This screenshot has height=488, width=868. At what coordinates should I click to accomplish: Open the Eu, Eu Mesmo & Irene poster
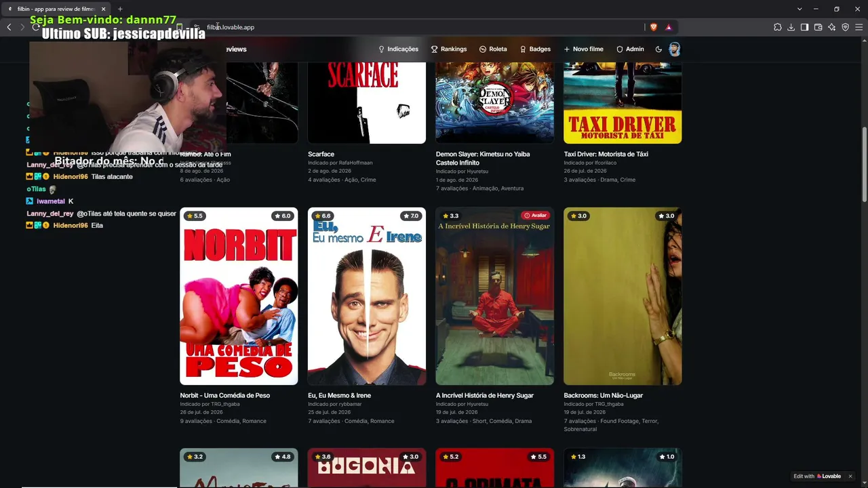(367, 296)
